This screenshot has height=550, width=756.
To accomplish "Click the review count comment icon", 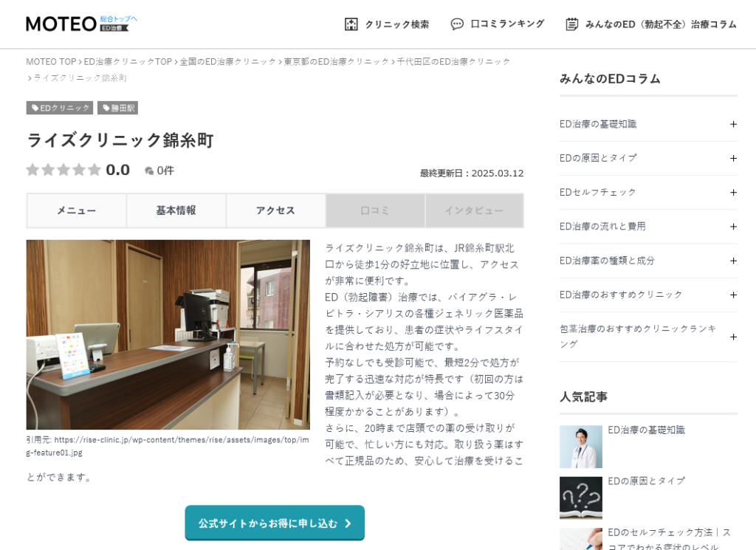I will pos(149,171).
